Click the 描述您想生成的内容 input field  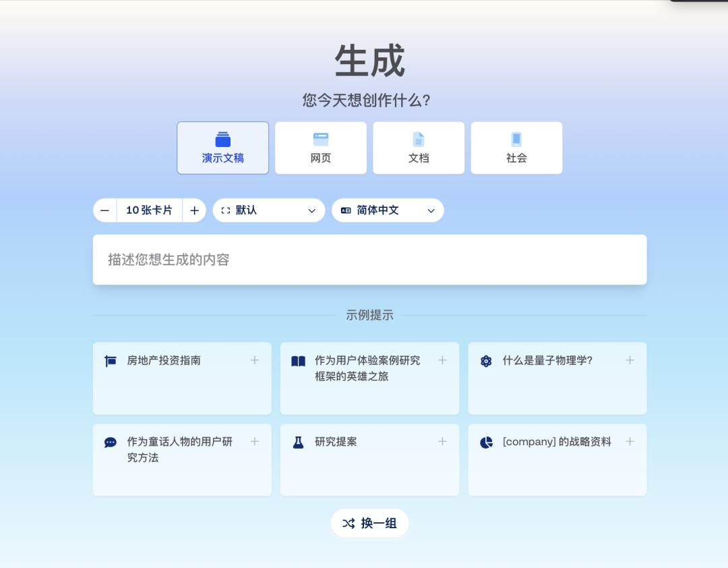click(x=369, y=260)
